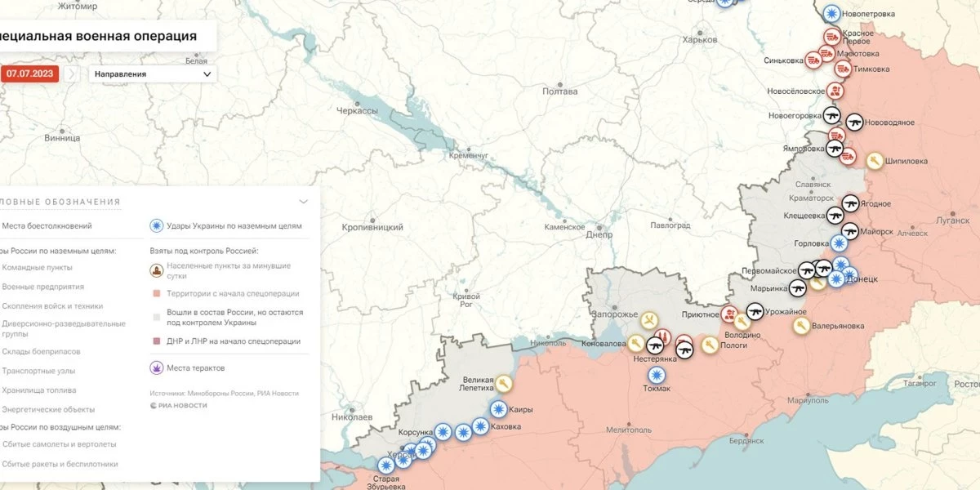This screenshot has width=980, height=490.
Task: Click the 'Территории с начала спецоперации' color swatch
Action: [156, 293]
